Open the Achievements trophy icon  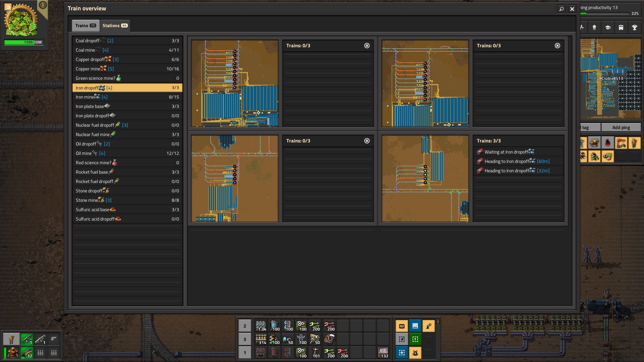pos(634,27)
